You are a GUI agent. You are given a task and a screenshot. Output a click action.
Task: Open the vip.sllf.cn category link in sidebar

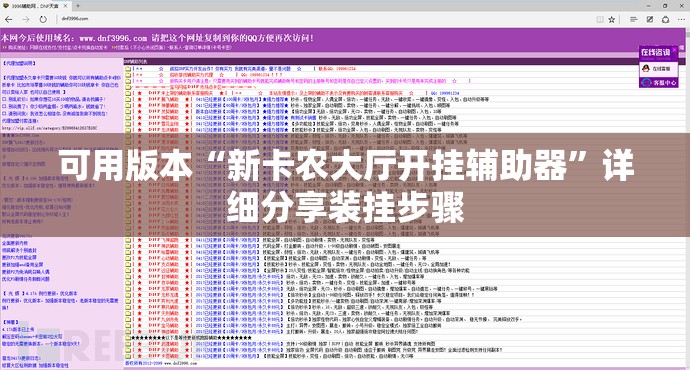coord(49,128)
